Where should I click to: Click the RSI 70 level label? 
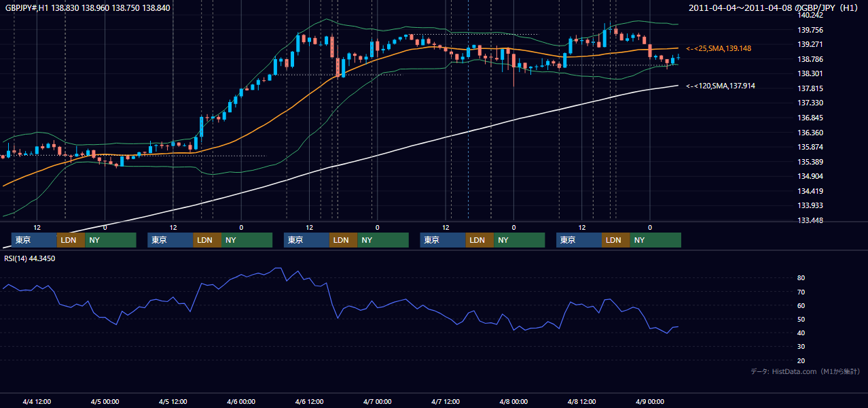point(801,292)
